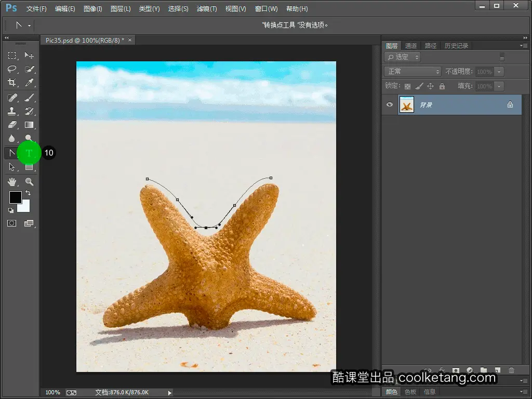This screenshot has height=399, width=532.
Task: Select the Gradient tool
Action: click(x=29, y=125)
